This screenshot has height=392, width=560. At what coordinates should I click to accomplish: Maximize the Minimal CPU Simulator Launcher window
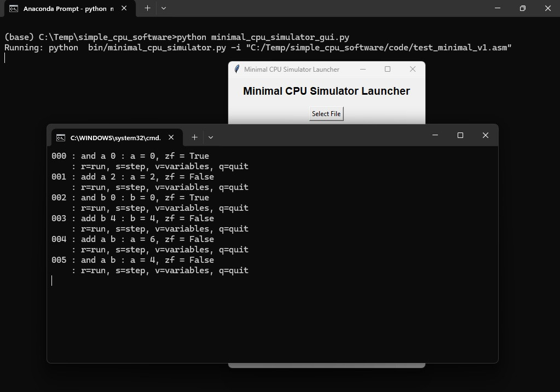388,69
